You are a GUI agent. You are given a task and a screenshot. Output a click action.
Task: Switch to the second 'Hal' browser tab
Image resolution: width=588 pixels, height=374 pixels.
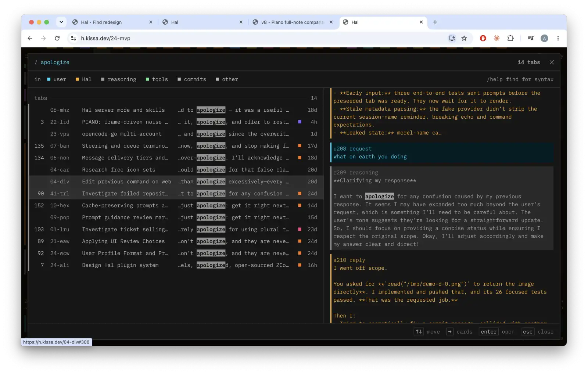pos(383,22)
